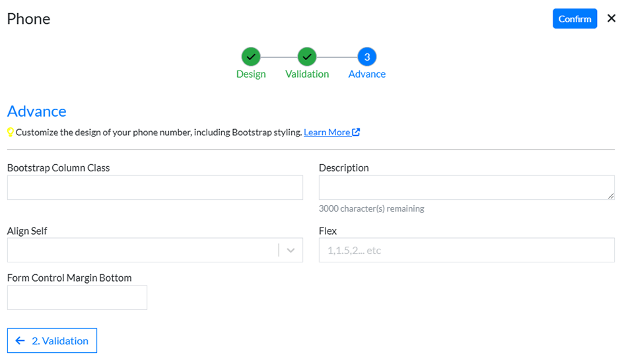The width and height of the screenshot is (622, 364).
Task: Go back using the "2. Validation" button
Action: click(52, 341)
